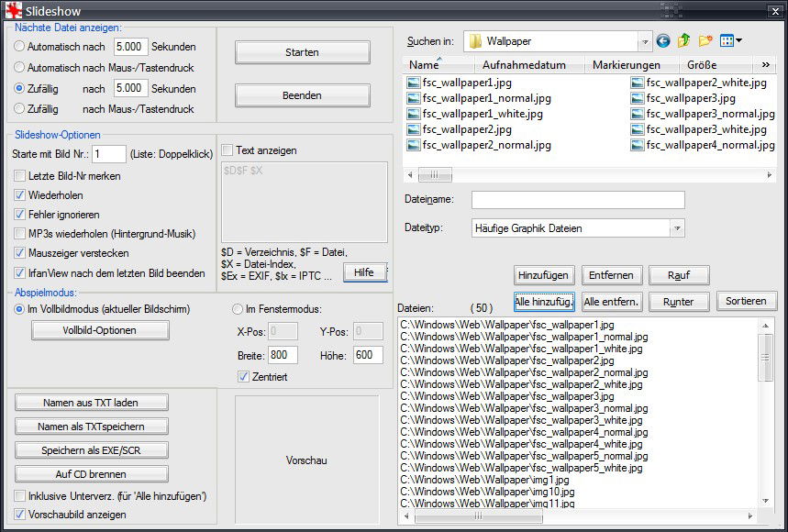
Task: Sort by 'Name' column header
Action: point(438,65)
